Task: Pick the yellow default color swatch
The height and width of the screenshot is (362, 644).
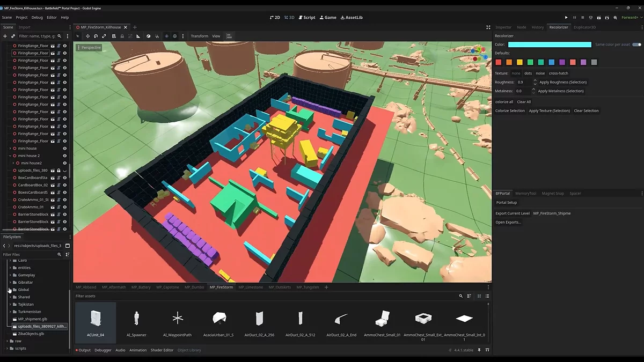Action: 519,62
